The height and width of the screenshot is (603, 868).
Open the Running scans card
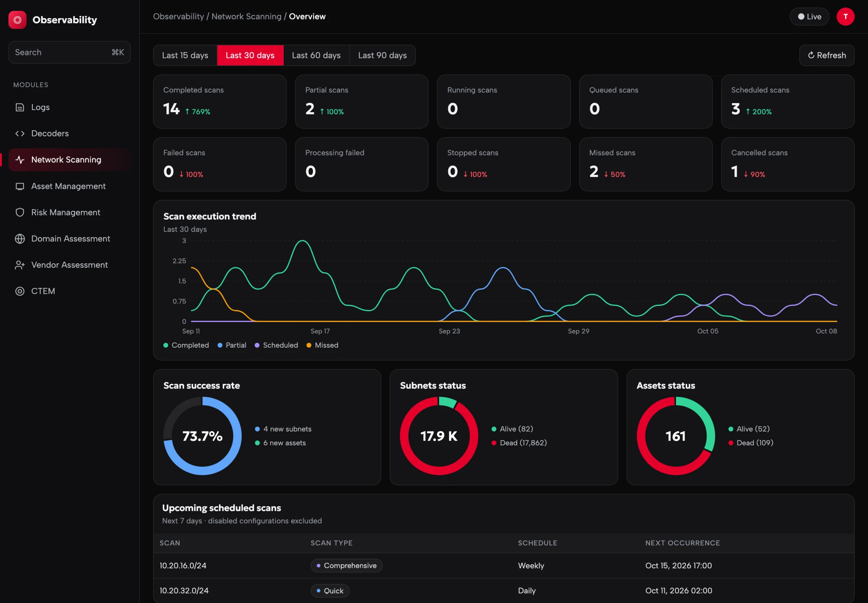503,102
